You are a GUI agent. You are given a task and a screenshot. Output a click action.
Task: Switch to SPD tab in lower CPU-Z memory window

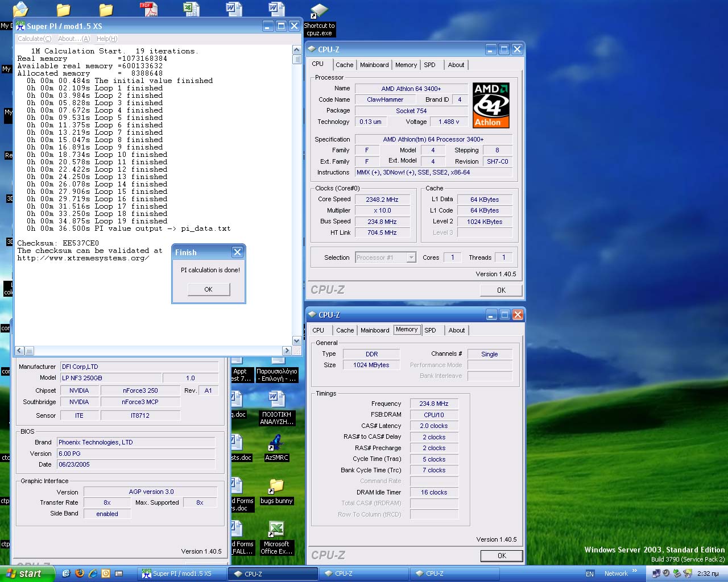pyautogui.click(x=431, y=330)
